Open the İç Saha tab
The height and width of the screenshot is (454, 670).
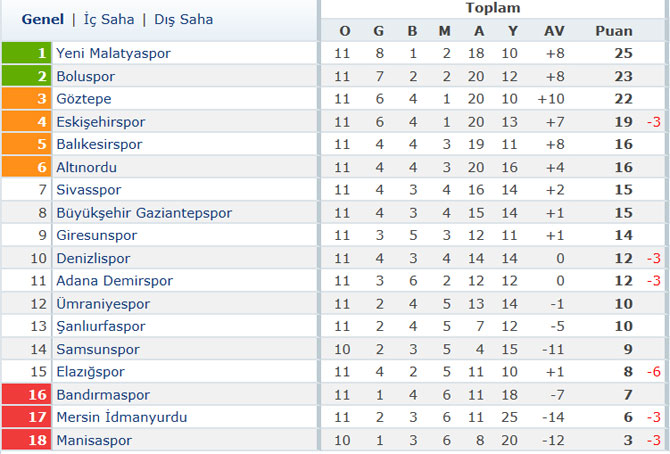tap(109, 19)
